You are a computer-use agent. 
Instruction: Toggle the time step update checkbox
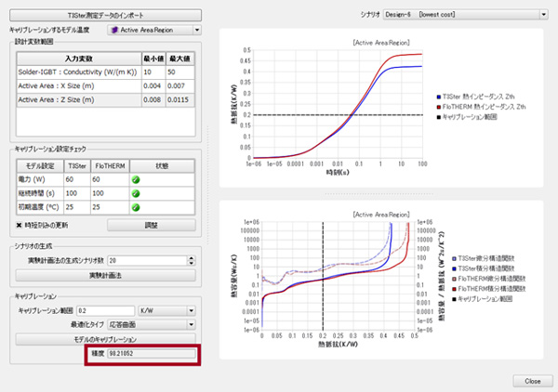coord(20,225)
